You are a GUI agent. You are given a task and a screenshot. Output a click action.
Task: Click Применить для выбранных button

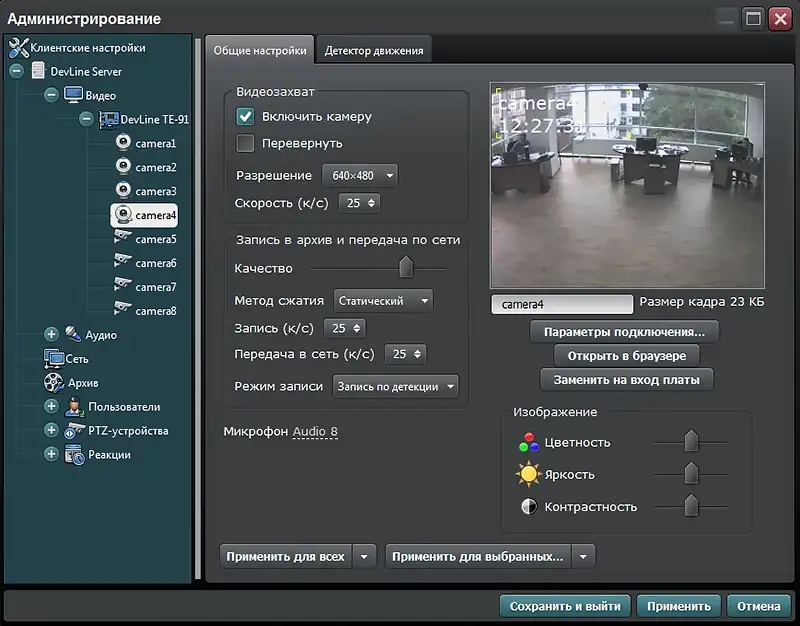click(x=479, y=557)
